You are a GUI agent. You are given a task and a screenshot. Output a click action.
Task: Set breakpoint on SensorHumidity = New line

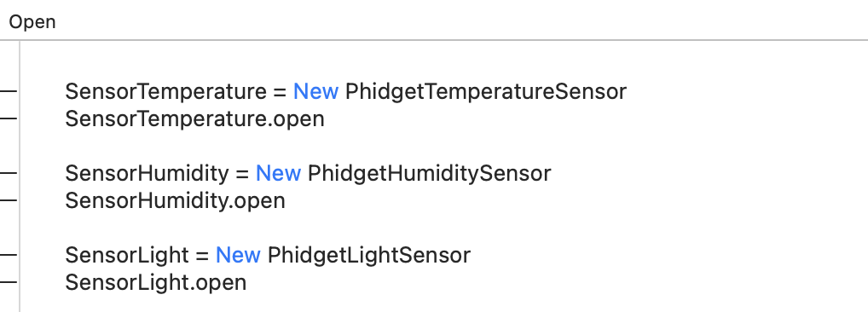click(9, 173)
